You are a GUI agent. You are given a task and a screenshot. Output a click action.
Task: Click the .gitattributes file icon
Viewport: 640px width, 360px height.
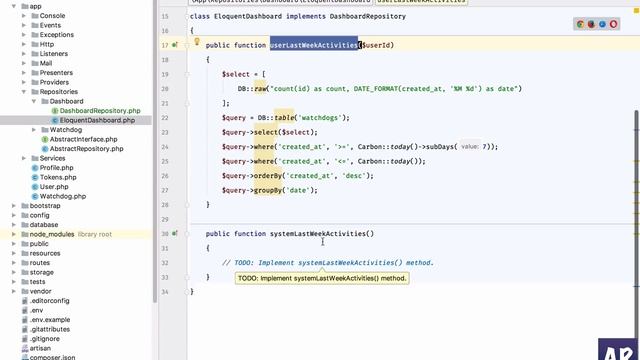click(x=25, y=329)
